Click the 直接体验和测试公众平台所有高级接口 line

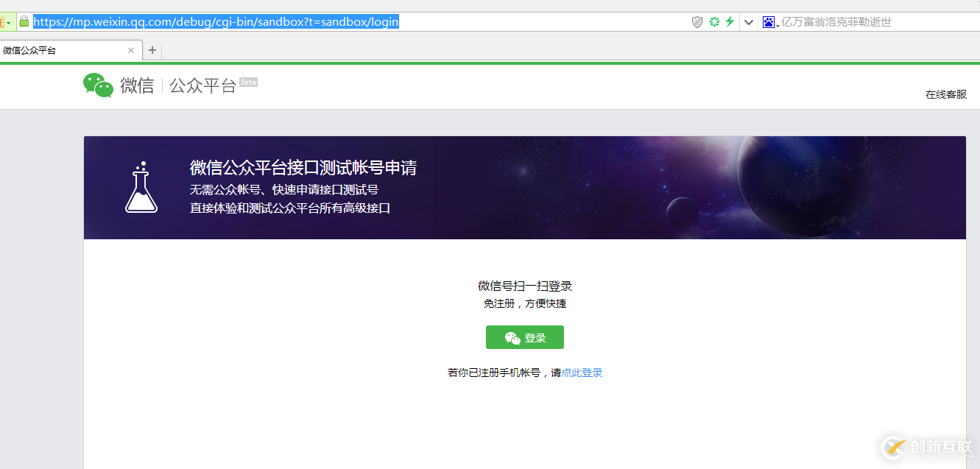(290, 208)
